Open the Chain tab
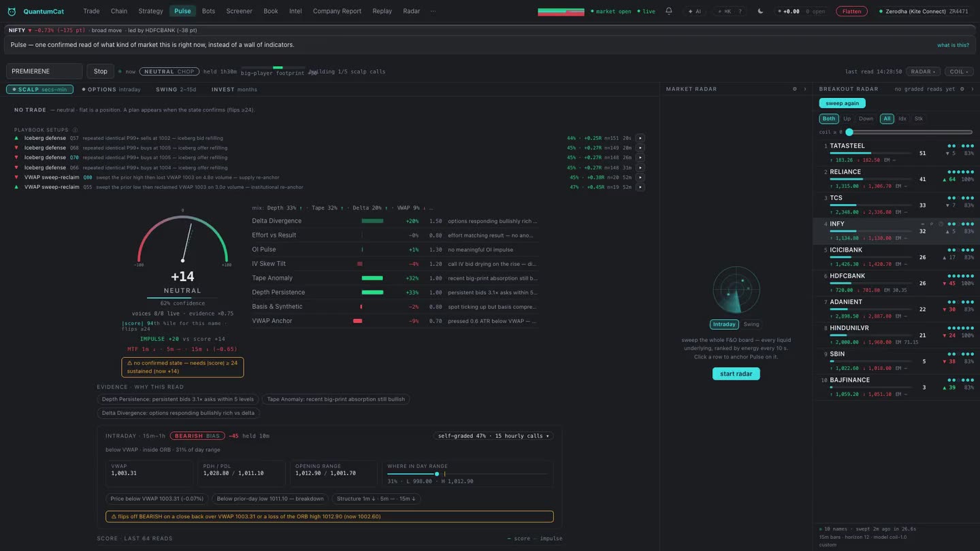This screenshot has height=551, width=980. click(119, 11)
